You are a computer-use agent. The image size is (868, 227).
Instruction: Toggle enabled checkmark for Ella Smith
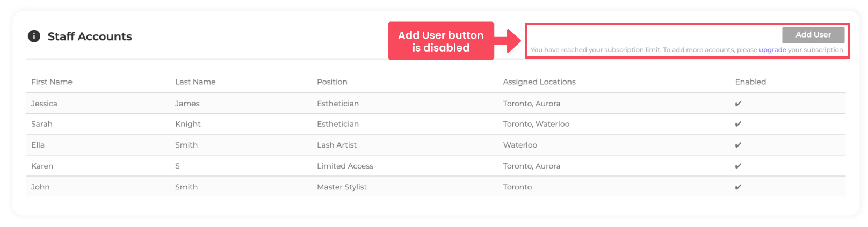click(x=738, y=145)
